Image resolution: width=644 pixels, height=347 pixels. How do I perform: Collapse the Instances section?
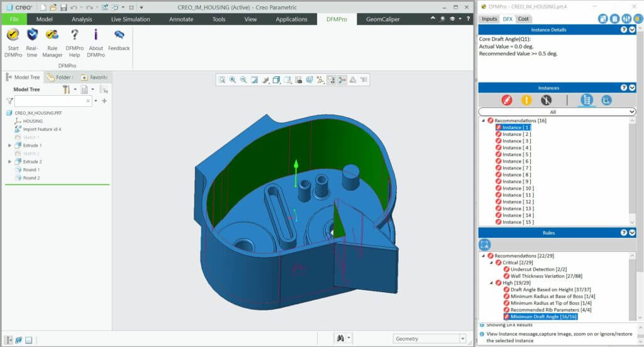click(632, 88)
